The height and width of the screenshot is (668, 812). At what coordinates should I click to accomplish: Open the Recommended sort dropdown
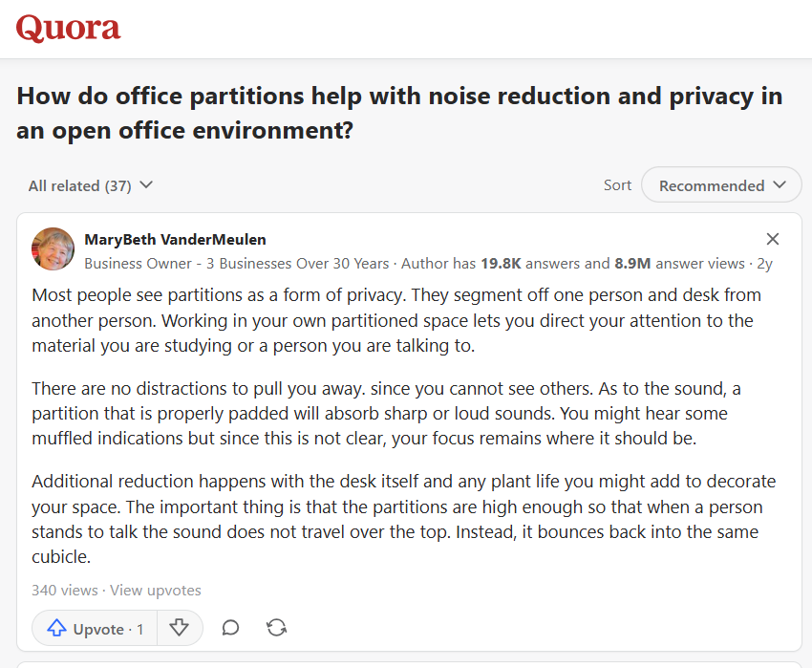[x=721, y=185]
